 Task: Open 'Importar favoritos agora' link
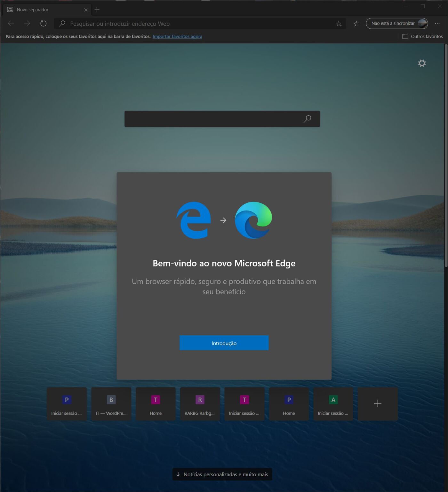pyautogui.click(x=177, y=36)
